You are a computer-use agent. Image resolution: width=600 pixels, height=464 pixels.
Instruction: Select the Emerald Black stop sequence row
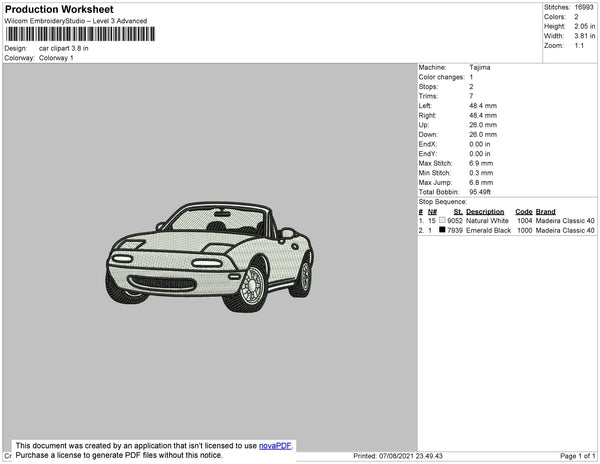tap(506, 230)
